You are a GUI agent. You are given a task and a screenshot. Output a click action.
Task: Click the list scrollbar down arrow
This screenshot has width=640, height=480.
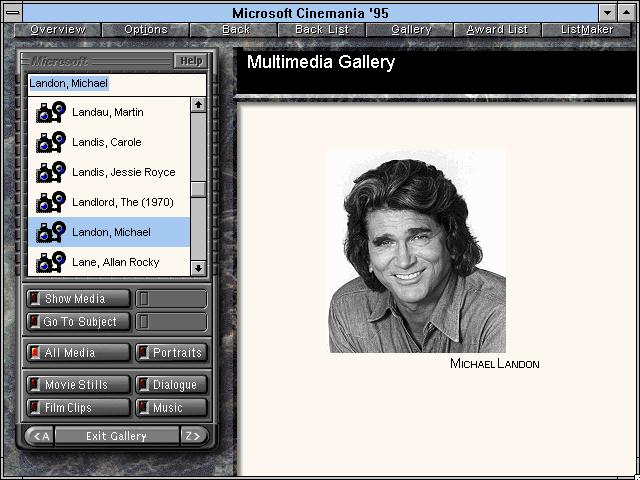click(198, 269)
